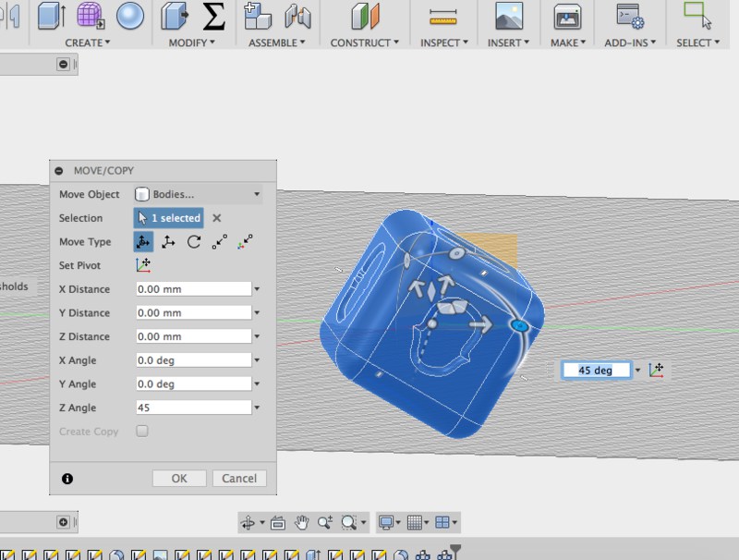Click the timeline end marker
The height and width of the screenshot is (560, 739).
click(x=455, y=552)
